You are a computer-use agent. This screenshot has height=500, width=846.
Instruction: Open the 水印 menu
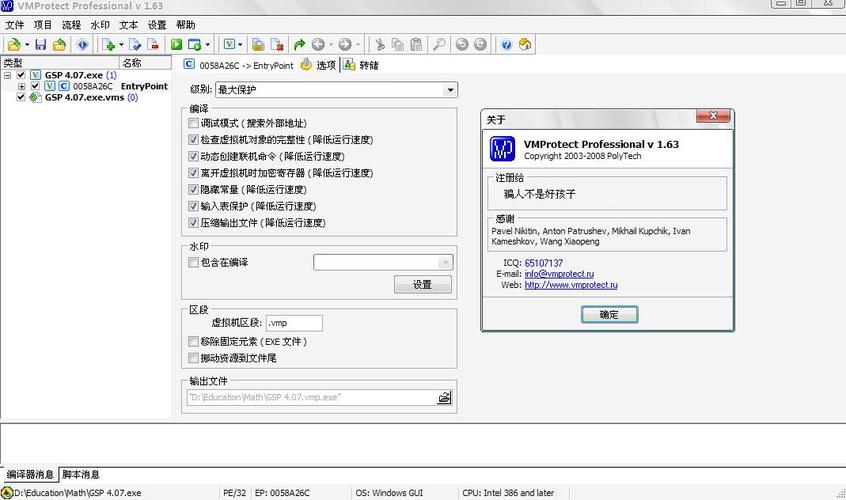click(x=100, y=25)
